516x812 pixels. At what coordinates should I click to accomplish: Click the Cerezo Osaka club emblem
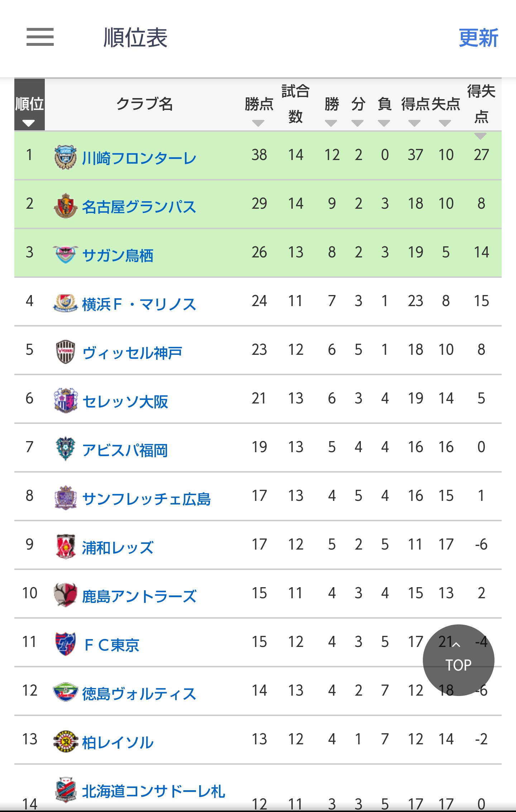65,401
